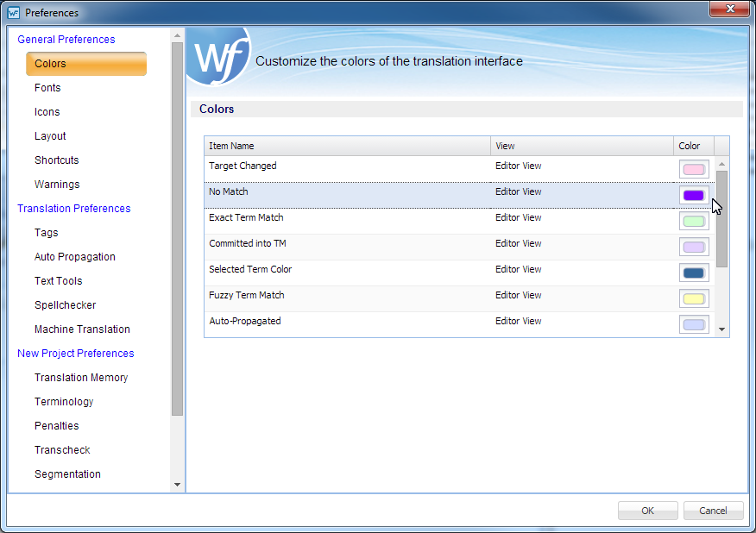
Task: Go to Machine Translation preferences
Action: click(82, 329)
